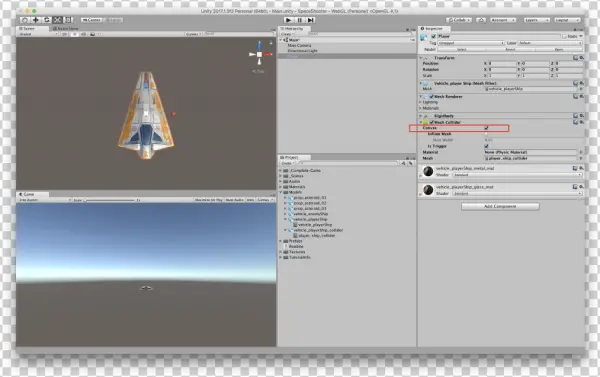The height and width of the screenshot is (377, 600).
Task: Expand the vehicle_enemyShip model
Action: (285, 214)
